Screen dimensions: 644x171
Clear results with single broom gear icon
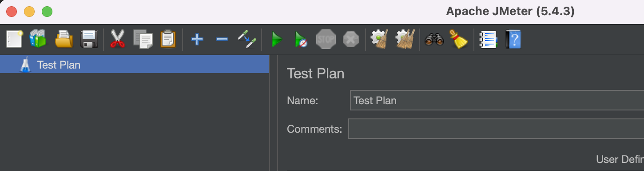[379, 40]
